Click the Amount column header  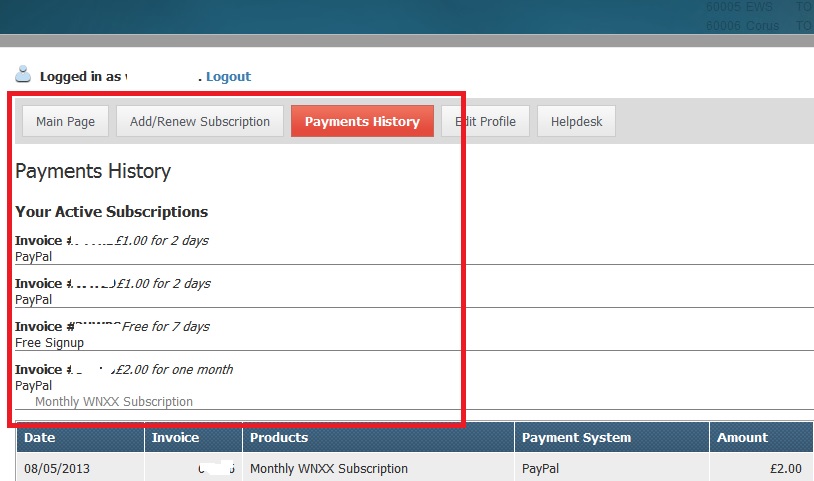click(x=742, y=438)
